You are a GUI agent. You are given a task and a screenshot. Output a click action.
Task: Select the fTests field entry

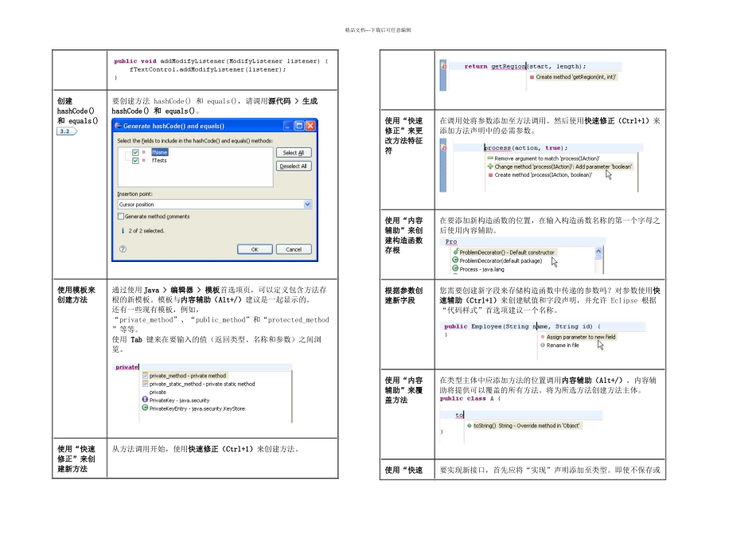(x=160, y=161)
